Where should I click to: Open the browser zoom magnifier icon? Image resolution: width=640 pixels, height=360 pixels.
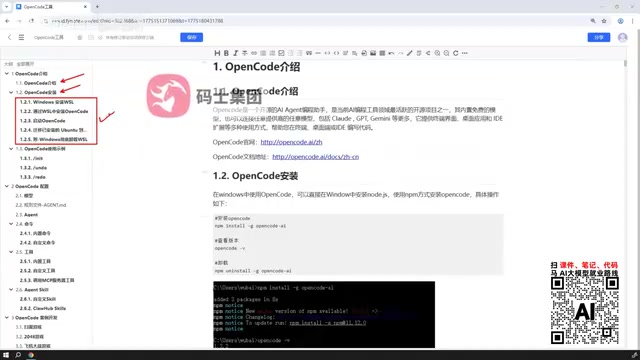point(593,21)
